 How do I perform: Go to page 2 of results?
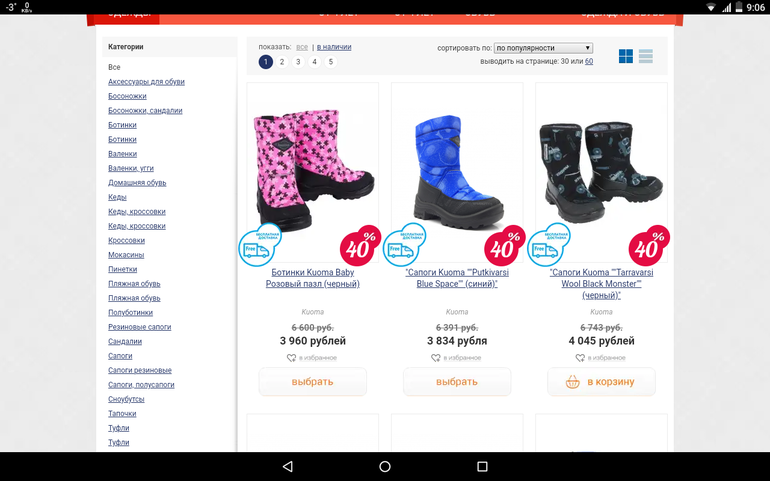[282, 62]
